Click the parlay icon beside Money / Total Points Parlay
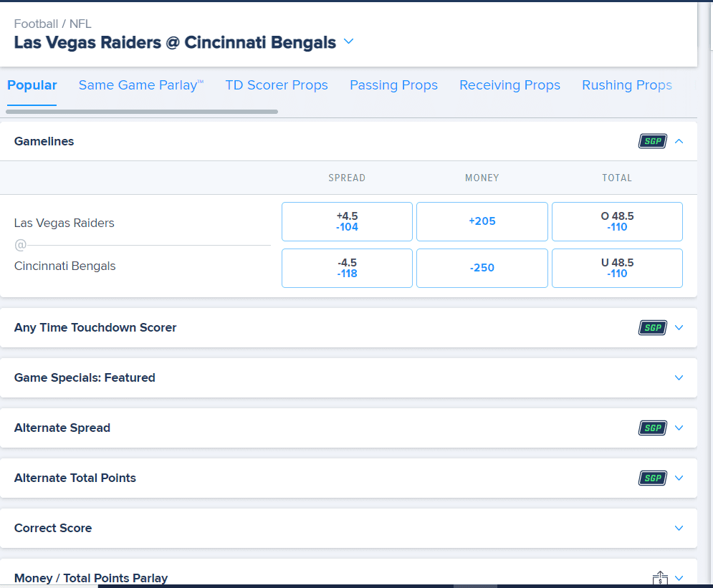 click(660, 578)
